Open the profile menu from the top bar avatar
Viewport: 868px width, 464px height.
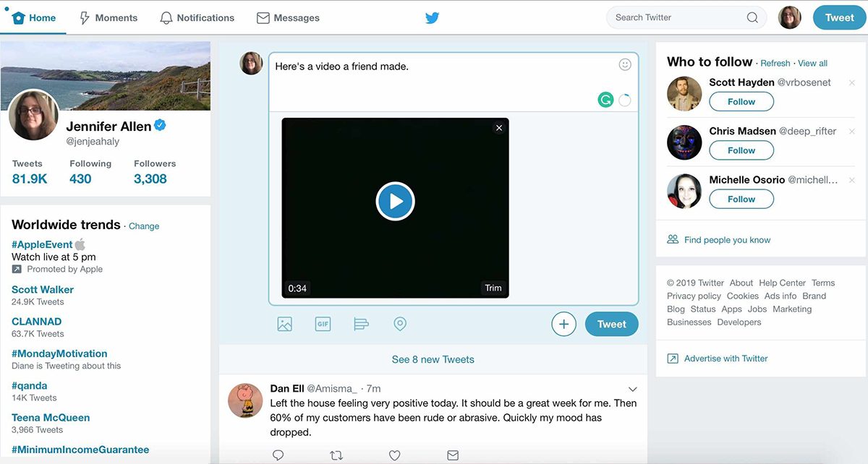(x=789, y=17)
